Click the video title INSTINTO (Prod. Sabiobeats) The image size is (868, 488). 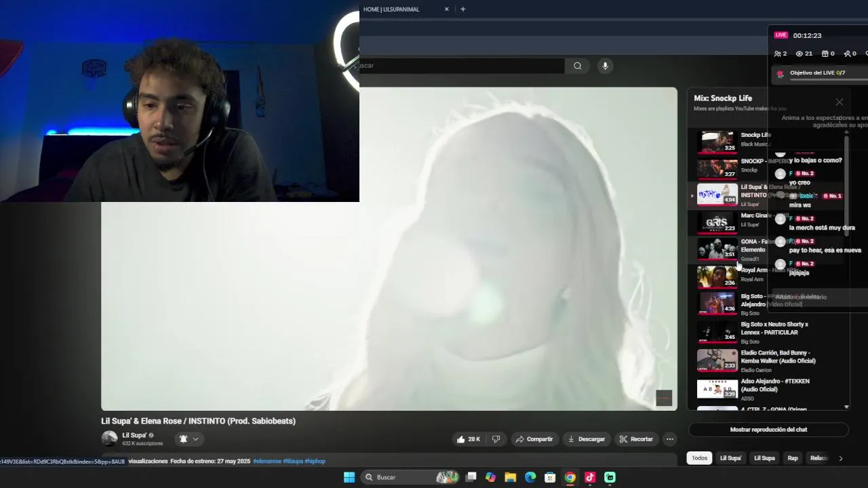click(x=198, y=421)
